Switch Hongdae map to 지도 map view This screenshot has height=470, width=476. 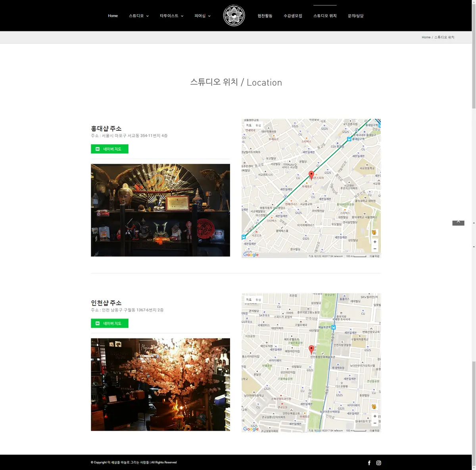[249, 125]
